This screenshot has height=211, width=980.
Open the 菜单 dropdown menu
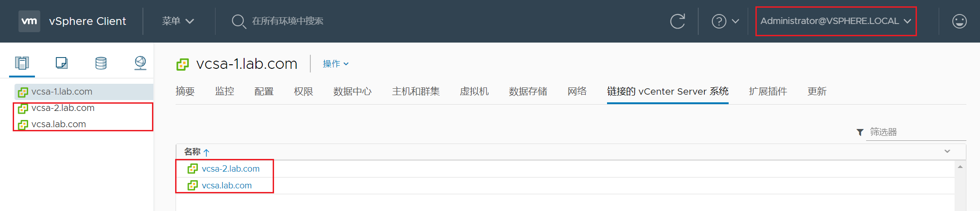tap(178, 21)
